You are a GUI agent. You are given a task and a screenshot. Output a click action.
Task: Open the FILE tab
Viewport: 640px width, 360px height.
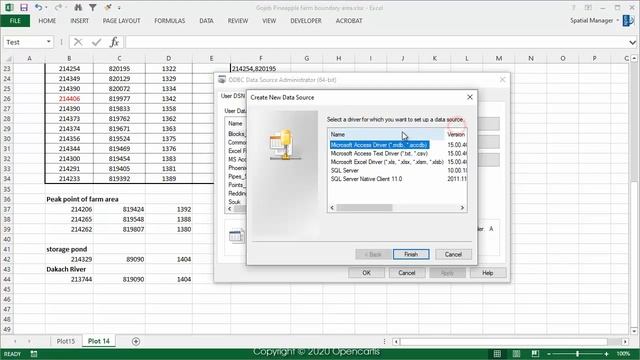click(x=15, y=20)
